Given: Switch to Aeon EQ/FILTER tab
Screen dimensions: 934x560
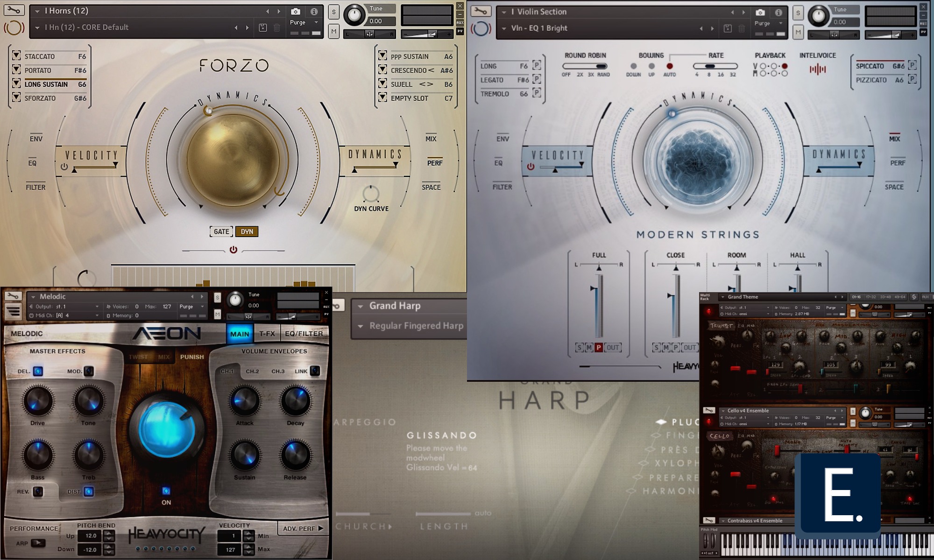Looking at the screenshot, I should 304,334.
